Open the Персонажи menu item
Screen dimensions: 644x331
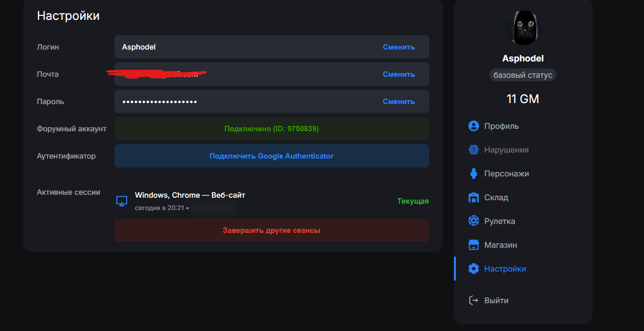pyautogui.click(x=506, y=173)
